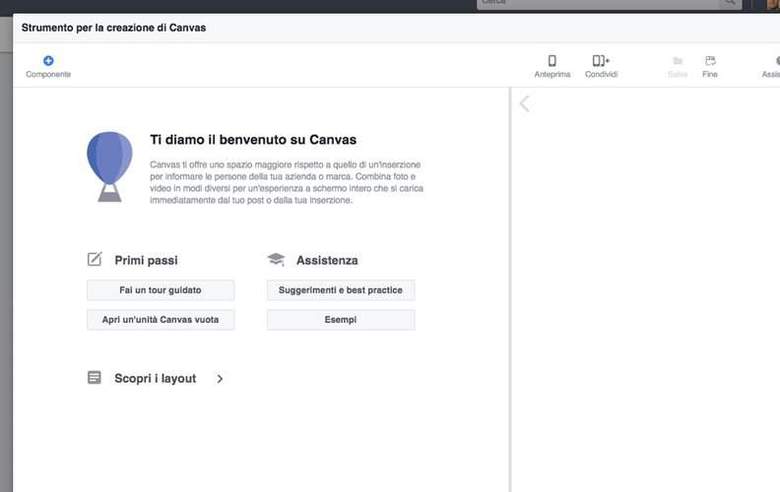The height and width of the screenshot is (492, 780).
Task: Collapse the preview panel with the left chevron
Action: pos(524,103)
